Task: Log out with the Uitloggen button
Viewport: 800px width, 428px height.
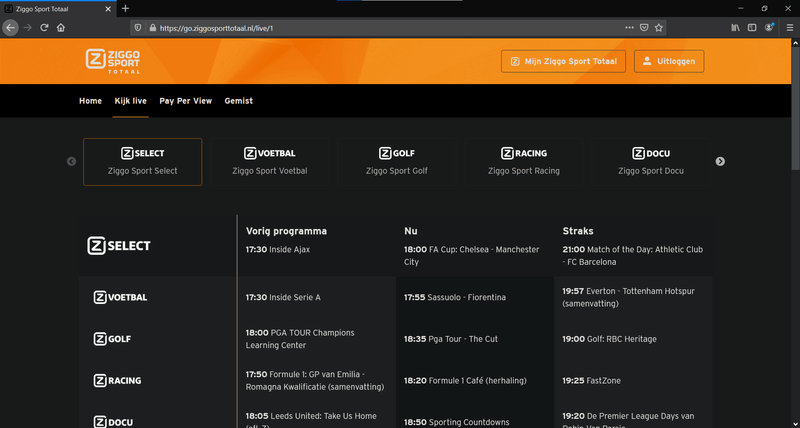Action: (x=669, y=61)
